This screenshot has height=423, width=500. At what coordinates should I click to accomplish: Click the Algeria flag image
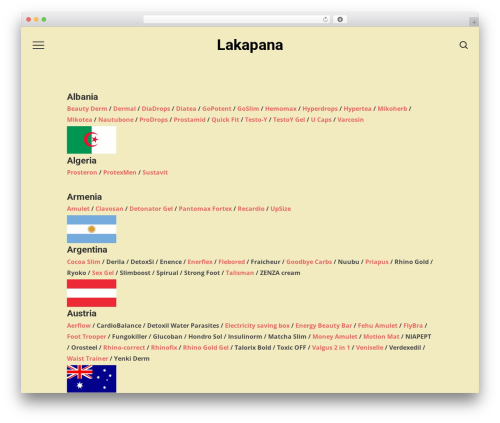(x=92, y=140)
